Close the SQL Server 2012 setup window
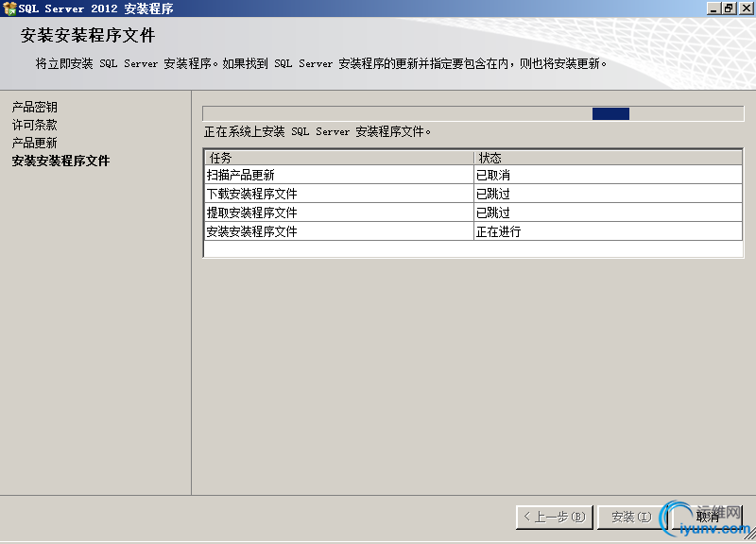The width and height of the screenshot is (756, 544). click(746, 8)
